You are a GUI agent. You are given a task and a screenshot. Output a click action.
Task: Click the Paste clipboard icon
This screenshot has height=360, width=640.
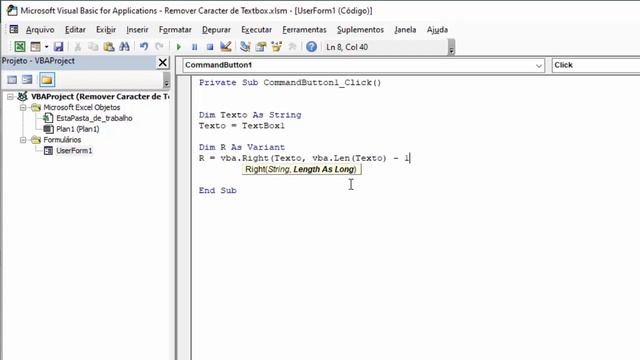tap(109, 47)
